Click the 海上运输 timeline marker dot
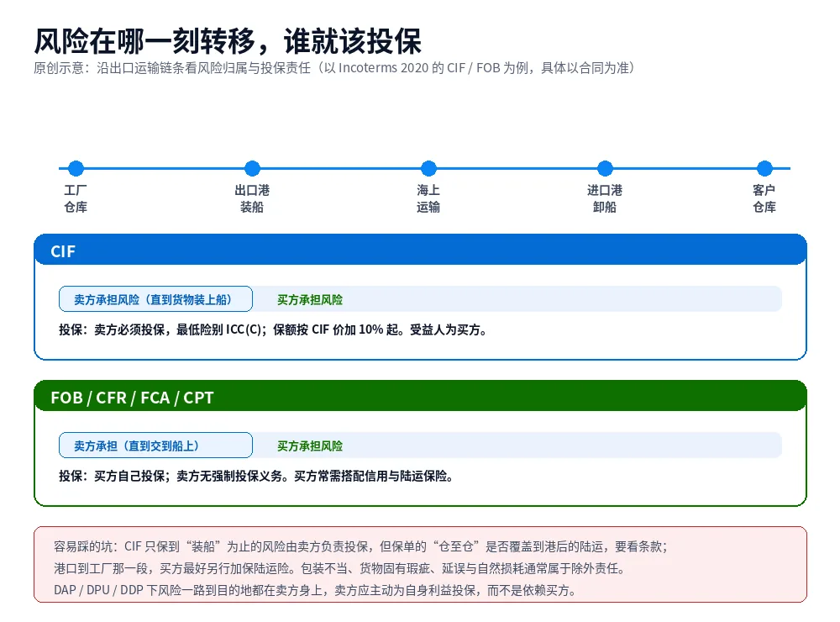The height and width of the screenshot is (622, 840). point(428,168)
